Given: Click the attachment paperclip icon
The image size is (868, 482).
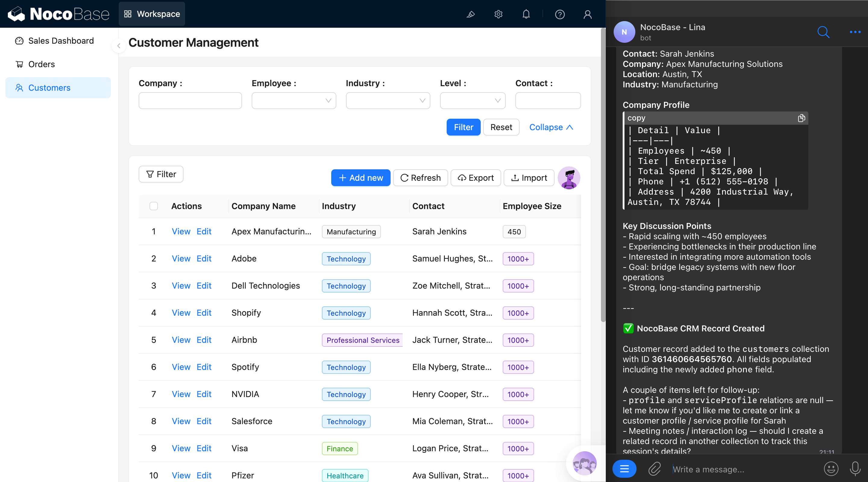Looking at the screenshot, I should click(654, 468).
